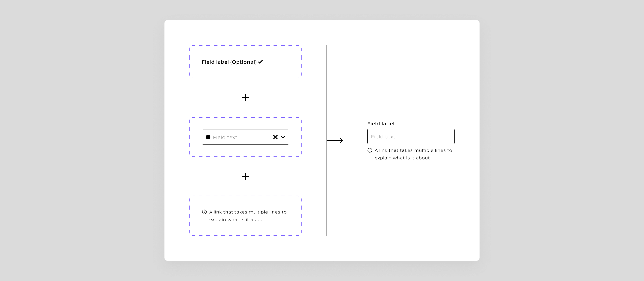Image resolution: width=644 pixels, height=281 pixels.
Task: Toggle the optional field label indicator
Action: tap(262, 62)
